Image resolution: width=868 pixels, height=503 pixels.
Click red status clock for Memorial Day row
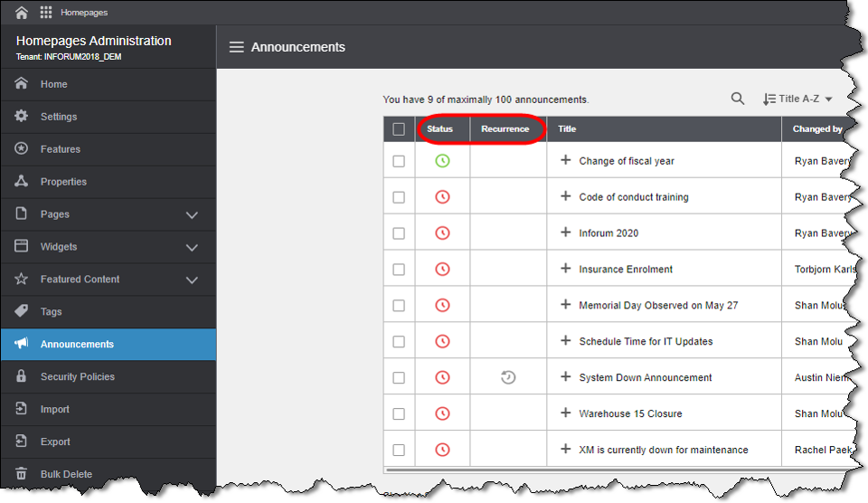point(442,305)
